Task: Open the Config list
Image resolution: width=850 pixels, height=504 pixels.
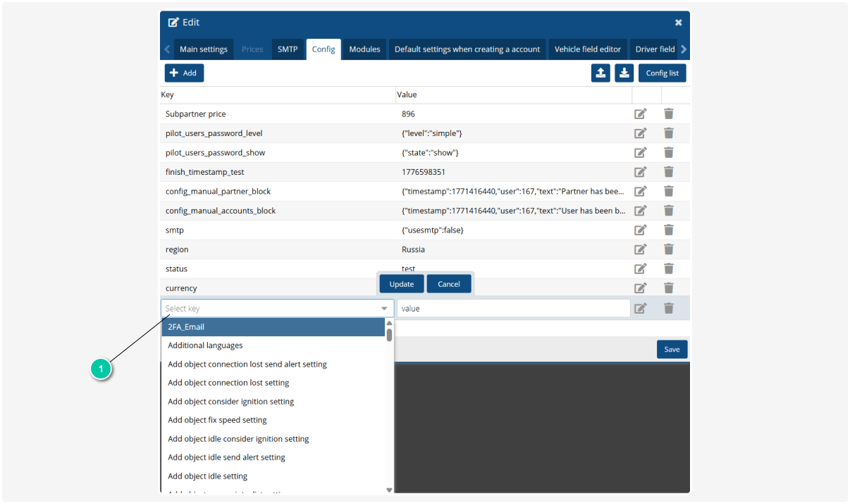Action: [x=662, y=73]
